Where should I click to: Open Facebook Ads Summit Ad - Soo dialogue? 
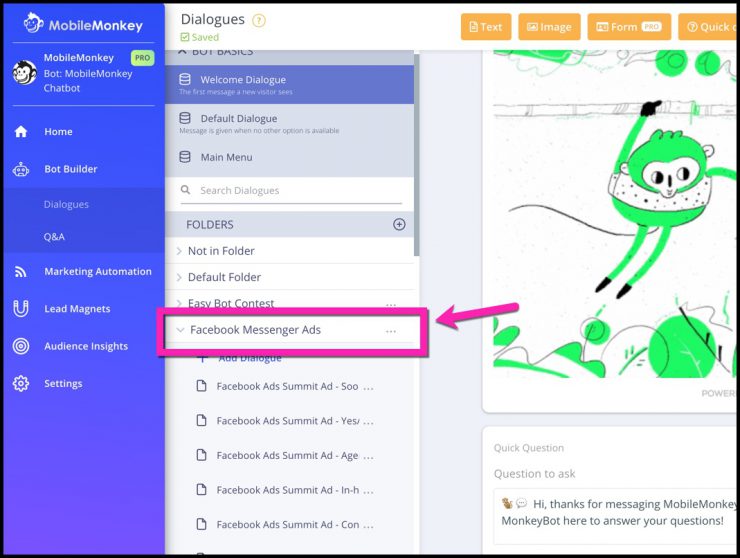pyautogui.click(x=287, y=386)
